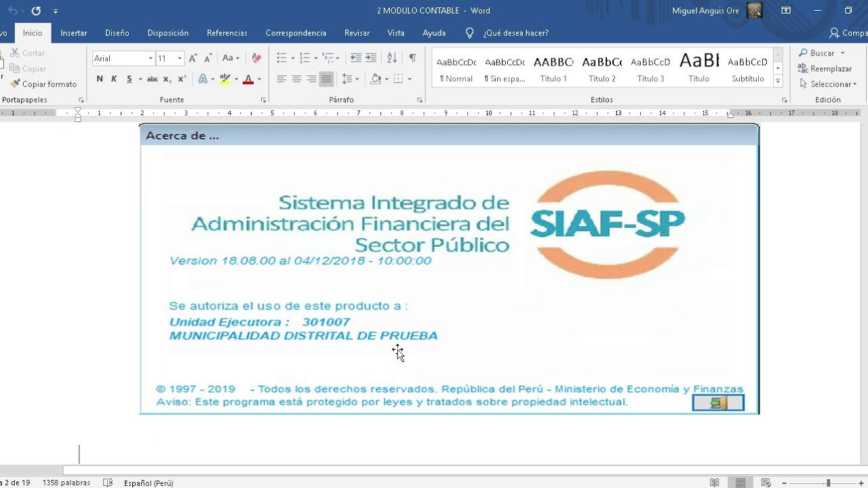Toggle subscript formatting

pyautogui.click(x=167, y=79)
